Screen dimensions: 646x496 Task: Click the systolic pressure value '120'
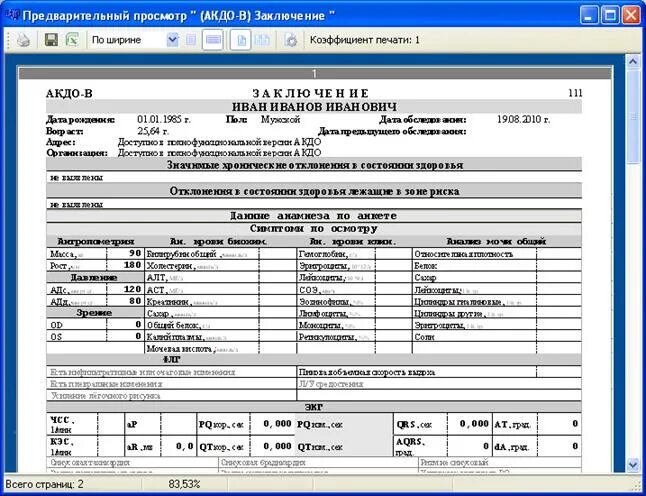132,289
